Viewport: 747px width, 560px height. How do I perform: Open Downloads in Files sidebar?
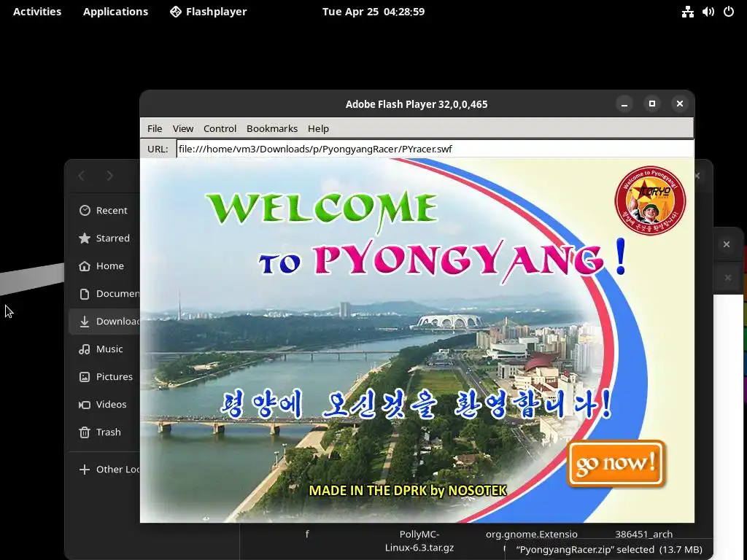pyautogui.click(x=104, y=322)
